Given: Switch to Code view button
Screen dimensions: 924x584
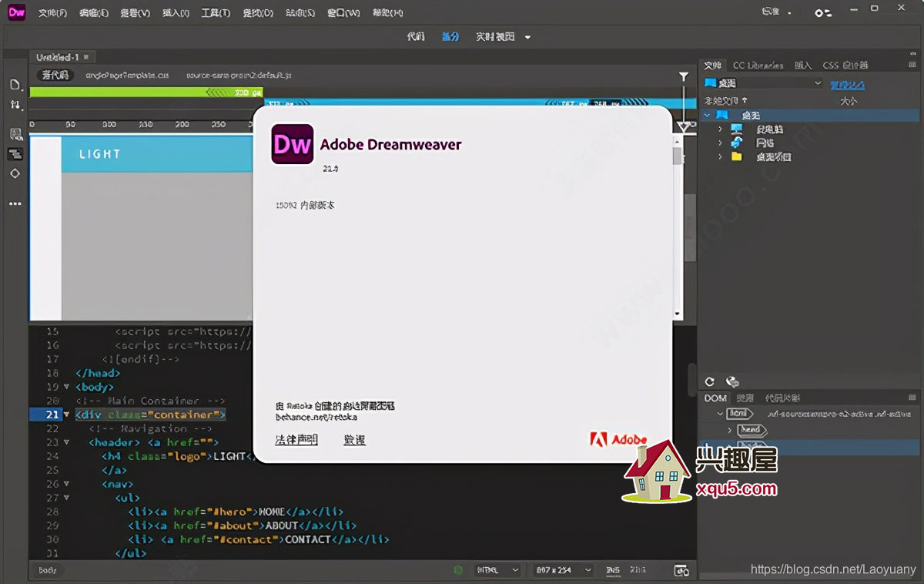Looking at the screenshot, I should click(x=416, y=37).
